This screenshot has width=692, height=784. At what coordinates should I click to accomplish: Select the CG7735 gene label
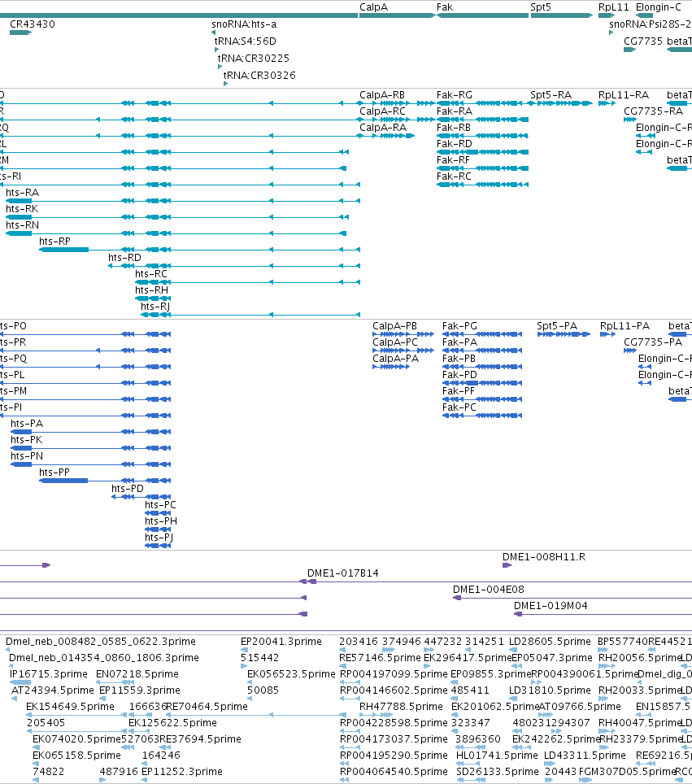click(x=643, y=41)
